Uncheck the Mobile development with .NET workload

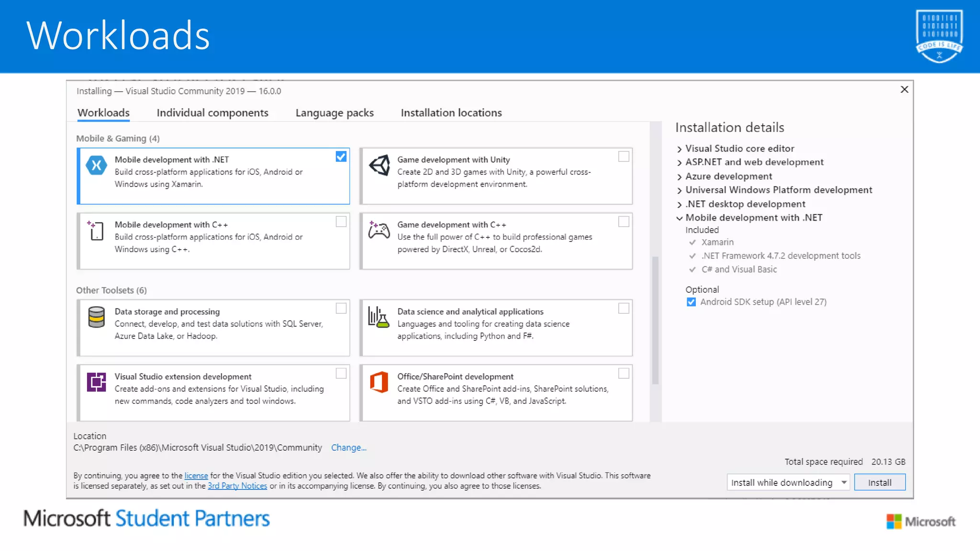pos(341,157)
